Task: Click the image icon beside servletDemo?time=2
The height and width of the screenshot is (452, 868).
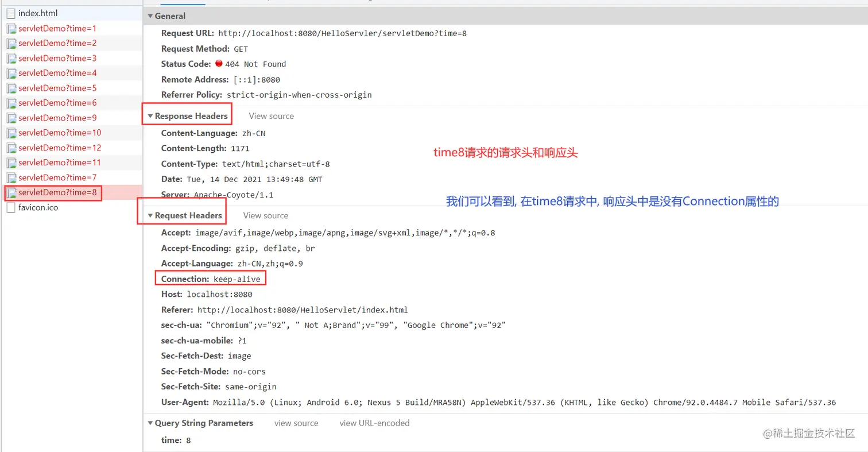Action: [11, 43]
